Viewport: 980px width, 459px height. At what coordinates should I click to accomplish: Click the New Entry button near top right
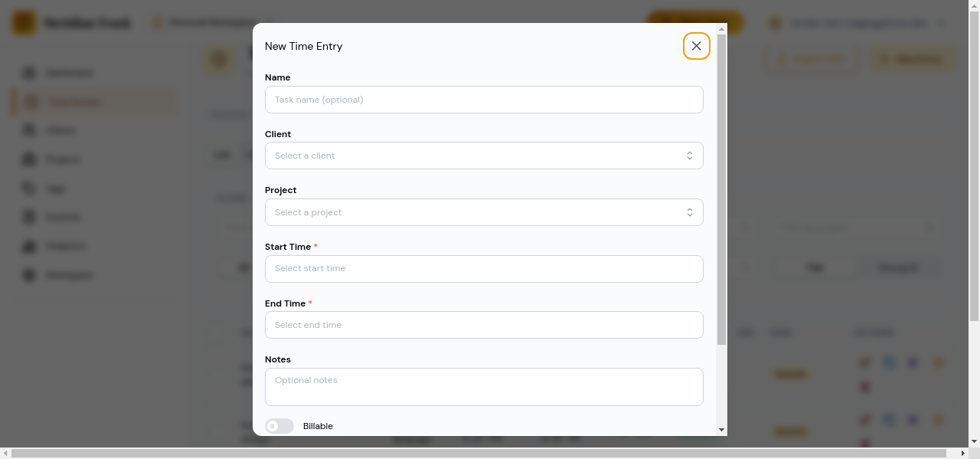click(912, 59)
